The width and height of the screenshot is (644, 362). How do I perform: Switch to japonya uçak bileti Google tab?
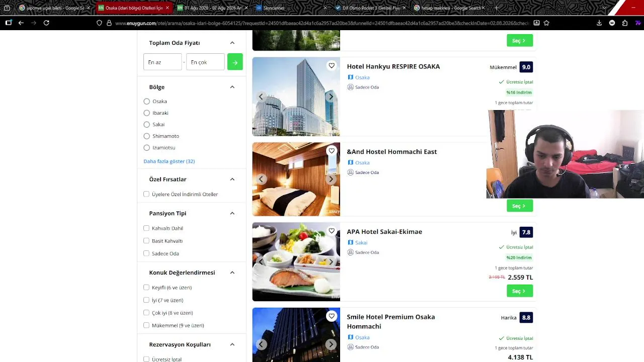[x=54, y=8]
